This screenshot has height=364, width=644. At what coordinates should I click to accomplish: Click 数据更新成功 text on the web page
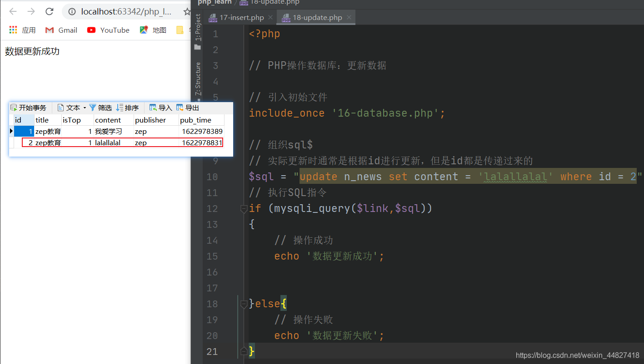32,51
